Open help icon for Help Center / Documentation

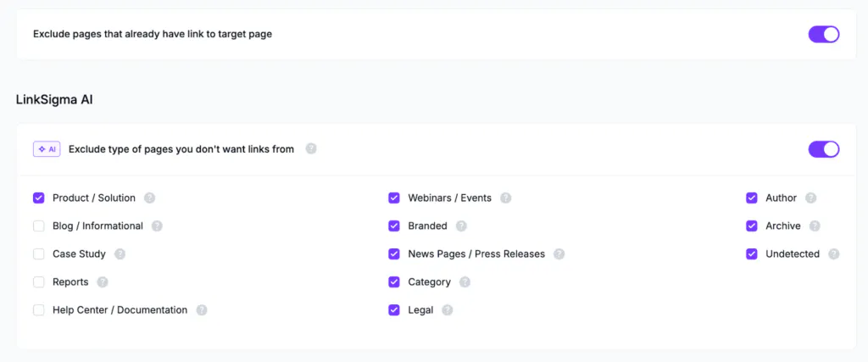click(x=202, y=310)
